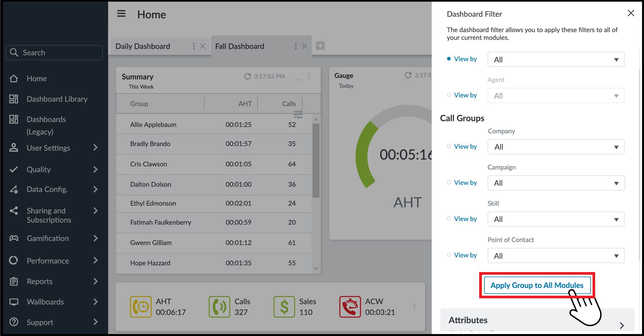
Task: Open the hamburger menu icon
Action: [121, 14]
